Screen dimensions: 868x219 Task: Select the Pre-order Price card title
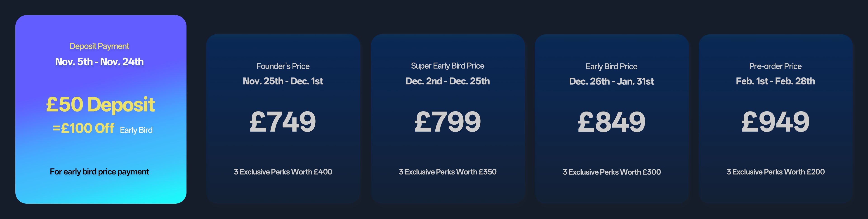775,66
